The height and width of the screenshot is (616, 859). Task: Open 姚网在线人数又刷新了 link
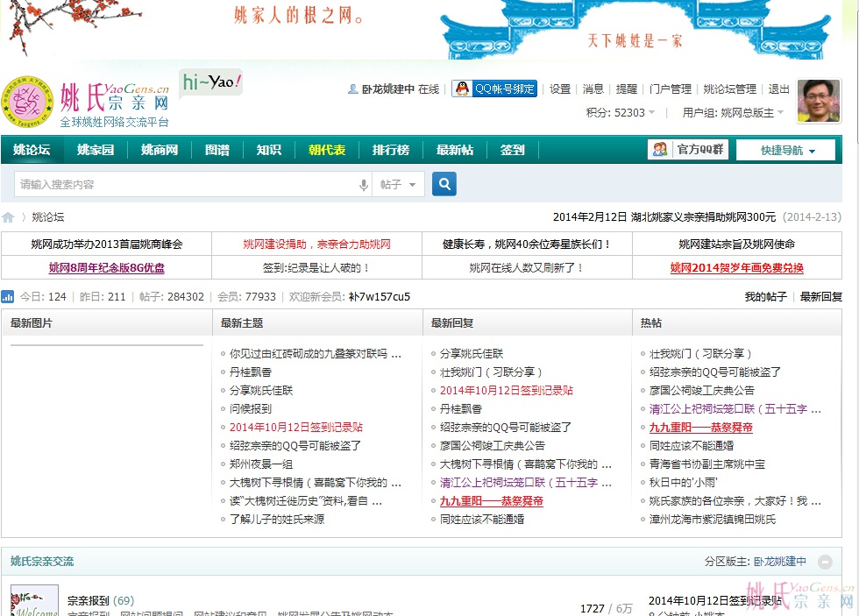(x=527, y=268)
